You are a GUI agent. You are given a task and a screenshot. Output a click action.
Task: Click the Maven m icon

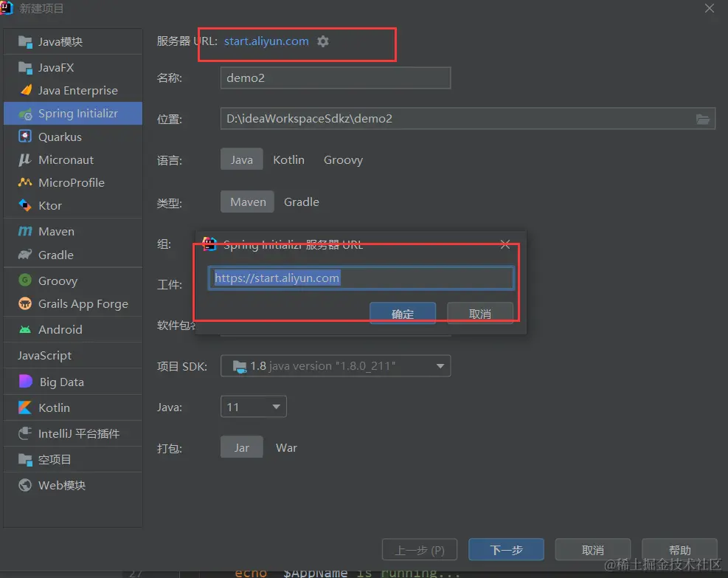(25, 231)
